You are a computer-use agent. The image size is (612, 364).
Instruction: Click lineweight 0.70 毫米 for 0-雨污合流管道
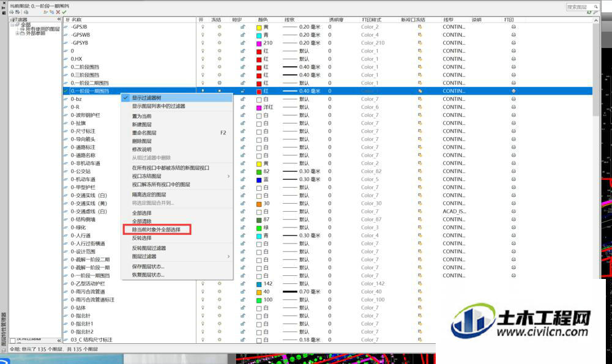[302, 292]
